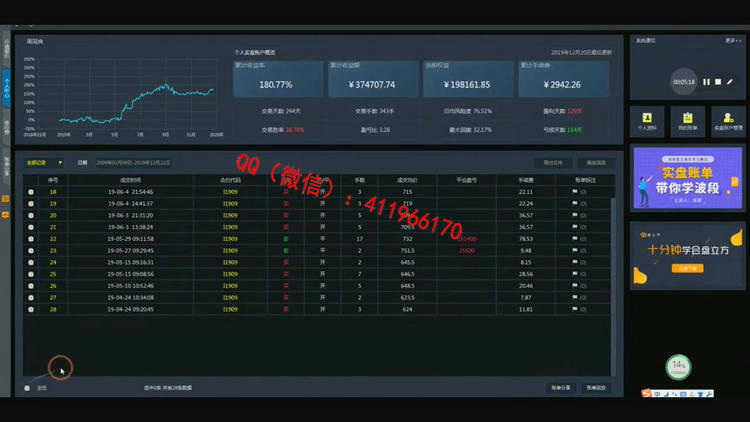Click the 成交均价 column header
Screen dimensions: 750x422
(x=407, y=180)
